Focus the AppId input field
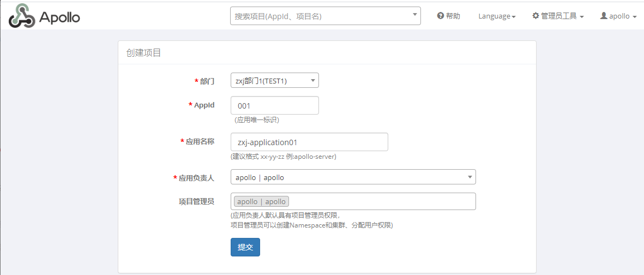This screenshot has width=644, height=275. click(x=275, y=105)
